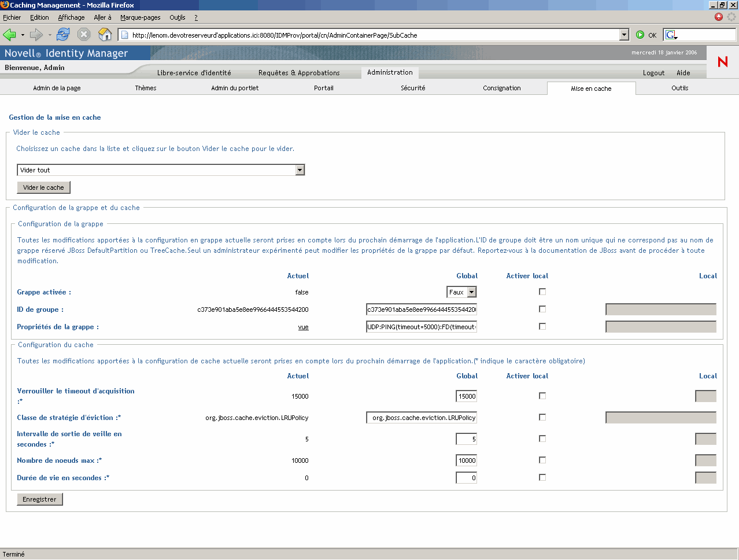Expand the Faux global dropdown
This screenshot has width=739, height=560.
pos(471,292)
